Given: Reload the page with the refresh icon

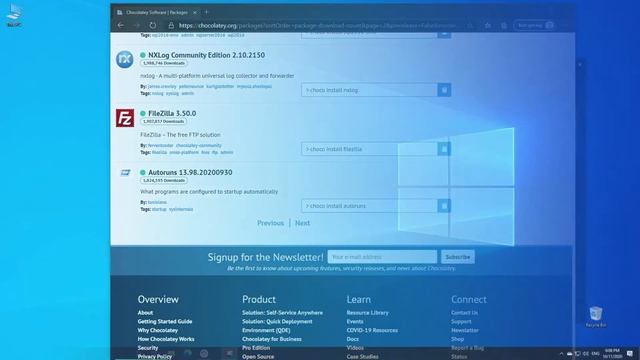Looking at the screenshot, I should [x=153, y=25].
